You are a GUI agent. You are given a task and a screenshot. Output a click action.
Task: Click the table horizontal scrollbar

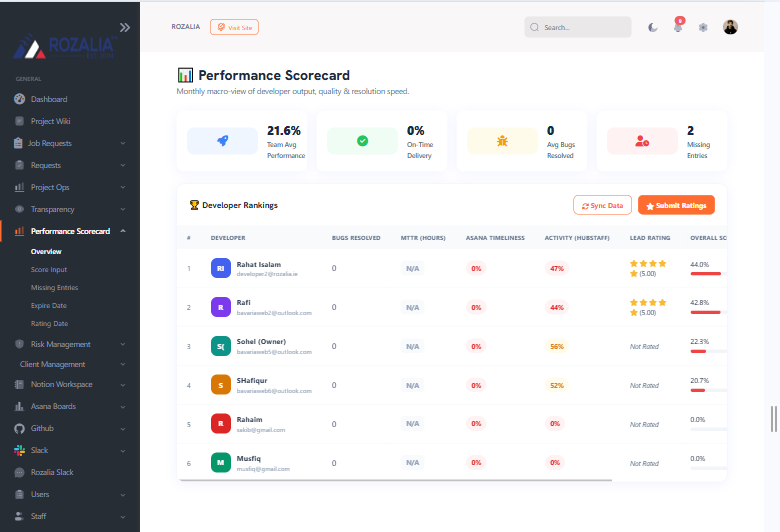coord(395,480)
